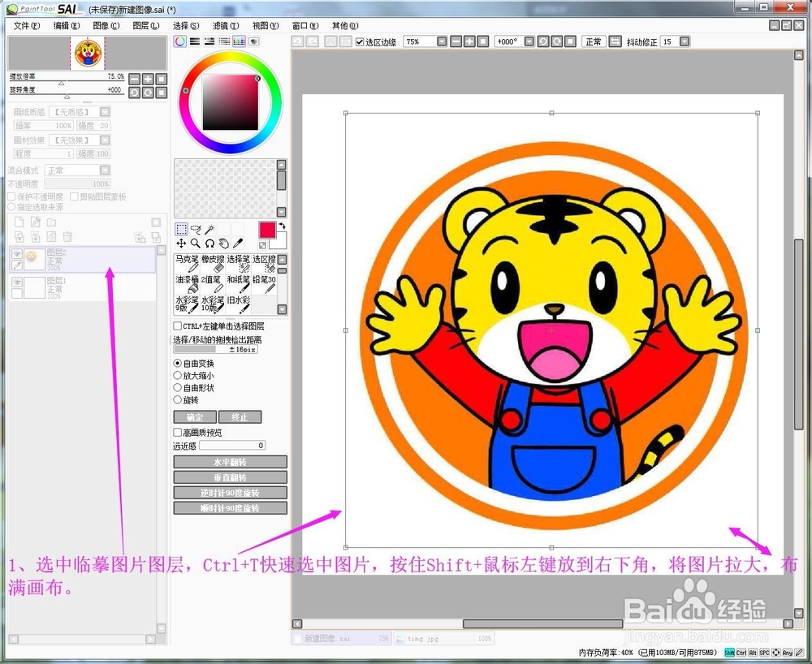Confirm transform with 确定 button
812x664 pixels.
coord(195,417)
